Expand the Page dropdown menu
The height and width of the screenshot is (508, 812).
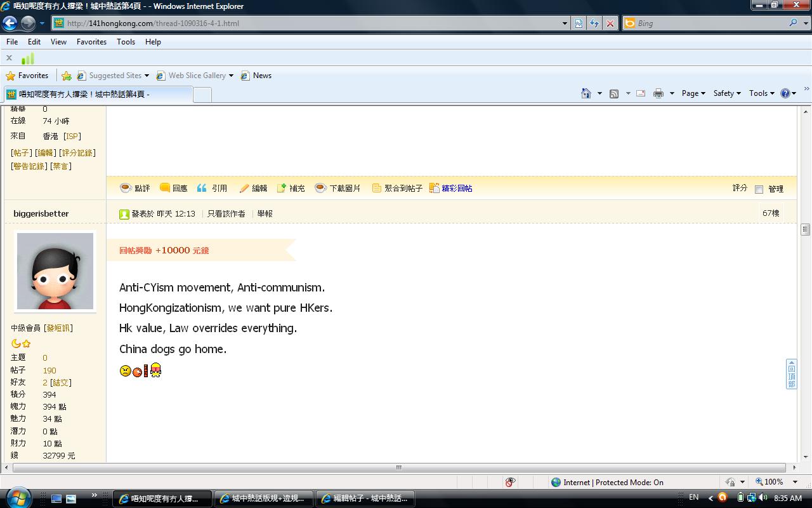(x=693, y=93)
